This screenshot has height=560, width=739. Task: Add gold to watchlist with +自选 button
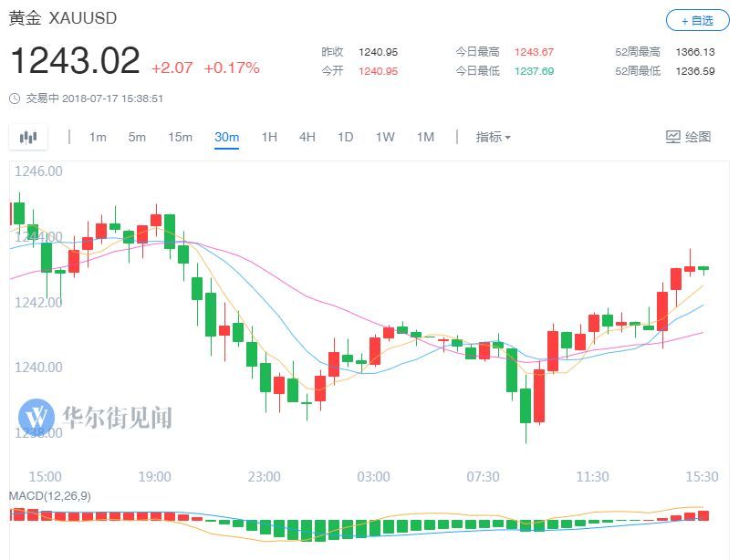[697, 21]
